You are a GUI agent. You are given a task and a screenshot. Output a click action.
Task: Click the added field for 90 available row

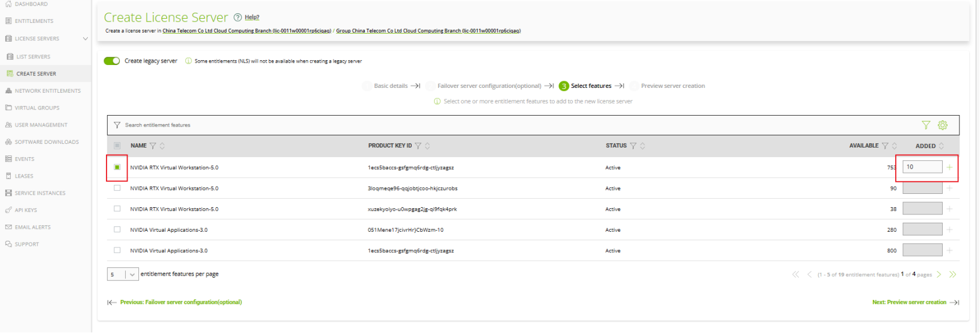[x=922, y=188]
